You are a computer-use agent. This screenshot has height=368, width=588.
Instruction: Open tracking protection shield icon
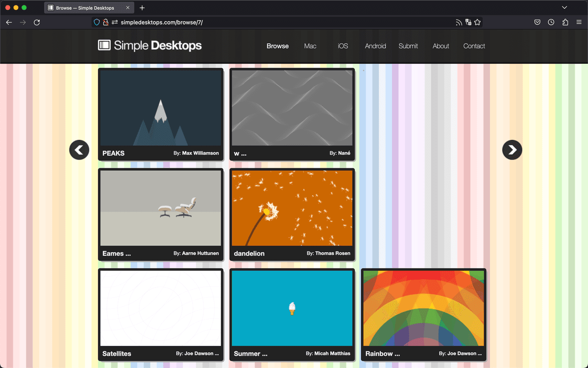(97, 22)
